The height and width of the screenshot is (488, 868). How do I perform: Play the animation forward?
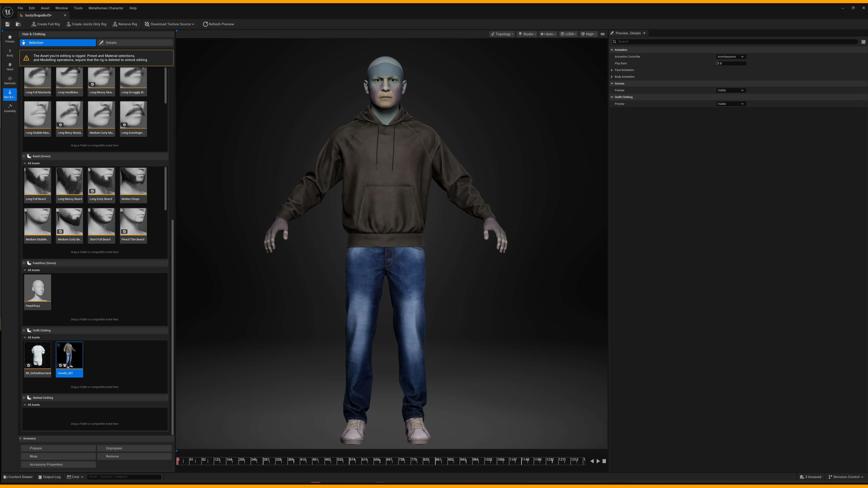tap(598, 461)
